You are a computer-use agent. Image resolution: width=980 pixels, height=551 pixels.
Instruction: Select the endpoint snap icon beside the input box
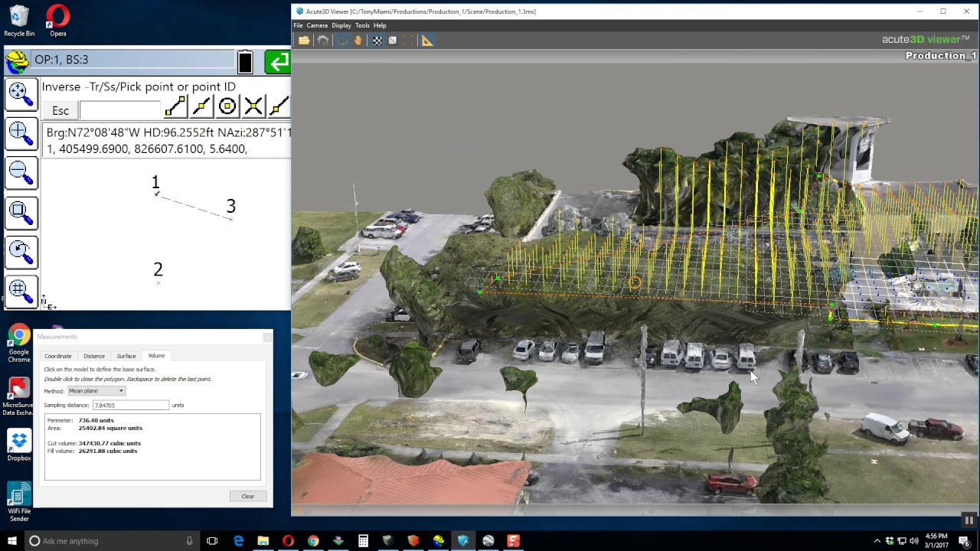click(x=175, y=106)
